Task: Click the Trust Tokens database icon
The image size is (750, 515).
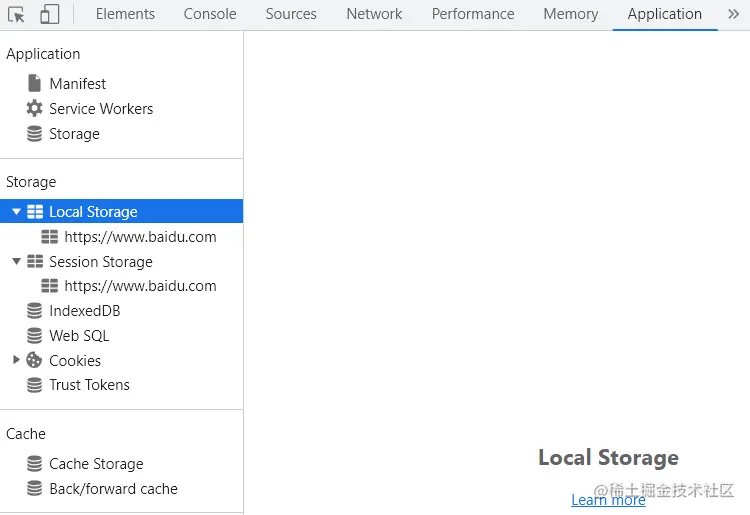Action: coord(34,384)
